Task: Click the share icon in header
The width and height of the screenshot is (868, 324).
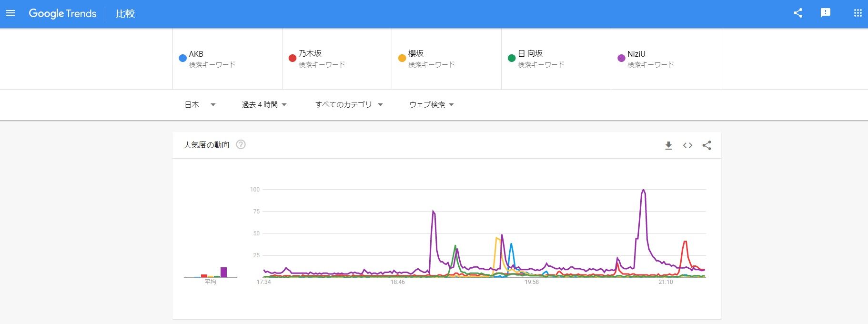Action: point(798,13)
